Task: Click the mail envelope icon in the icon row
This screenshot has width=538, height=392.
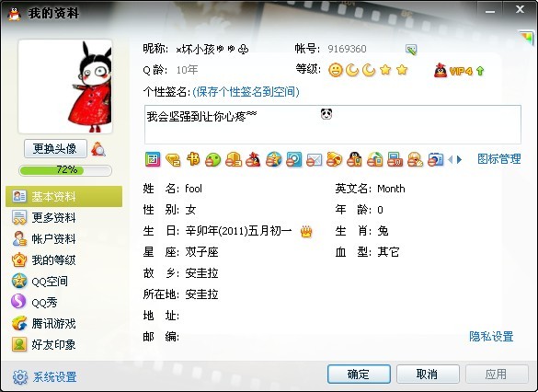Action: pos(314,159)
